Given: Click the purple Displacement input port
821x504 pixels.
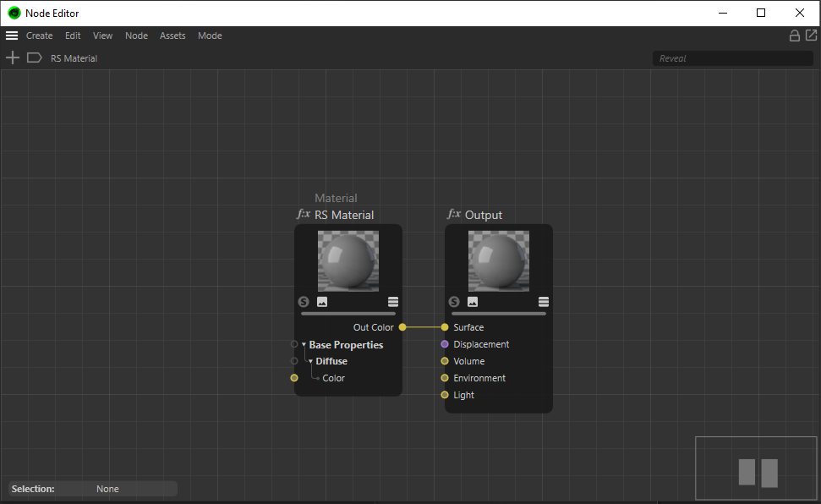Looking at the screenshot, I should coord(445,344).
